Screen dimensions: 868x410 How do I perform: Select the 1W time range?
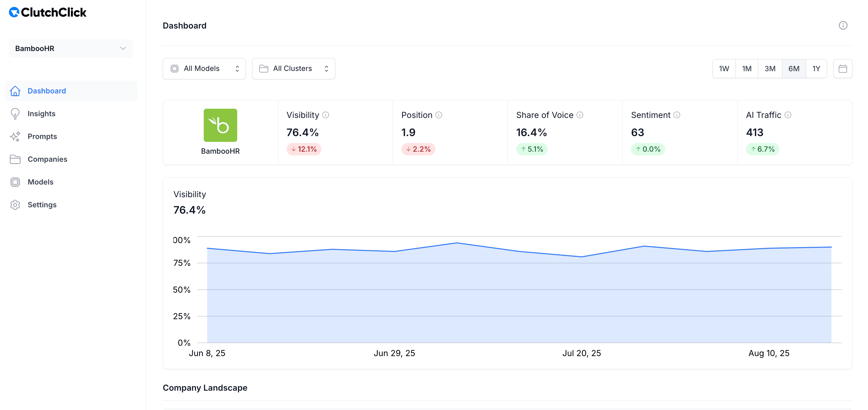click(724, 68)
